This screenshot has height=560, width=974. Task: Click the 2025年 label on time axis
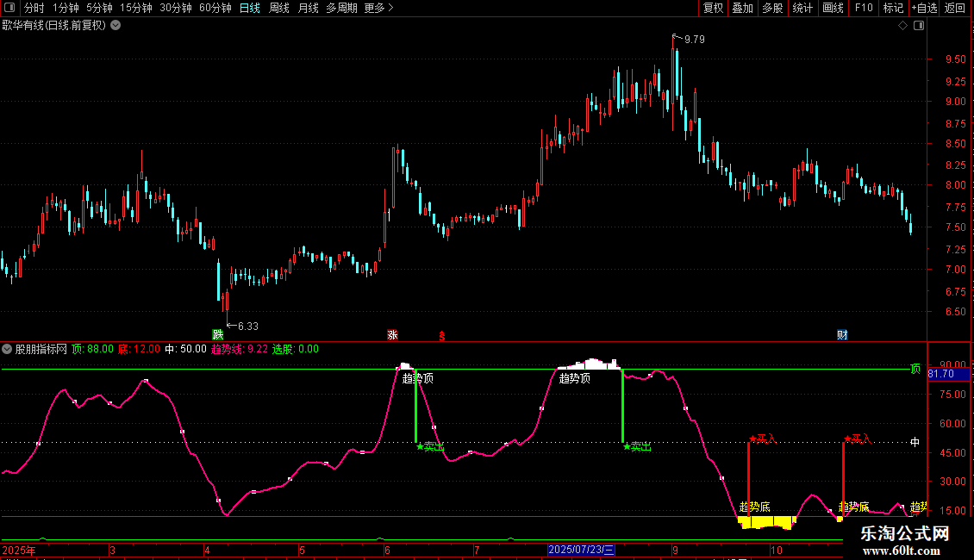[x=19, y=550]
